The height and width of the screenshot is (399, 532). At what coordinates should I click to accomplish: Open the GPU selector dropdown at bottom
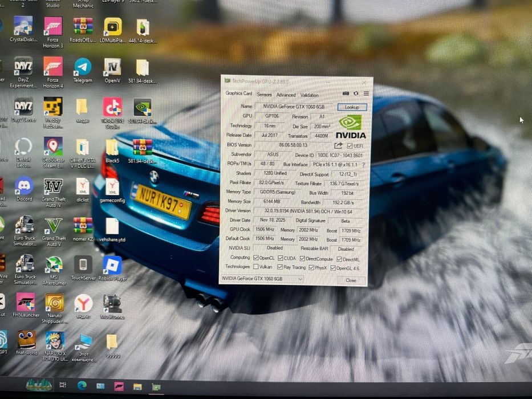[262, 279]
